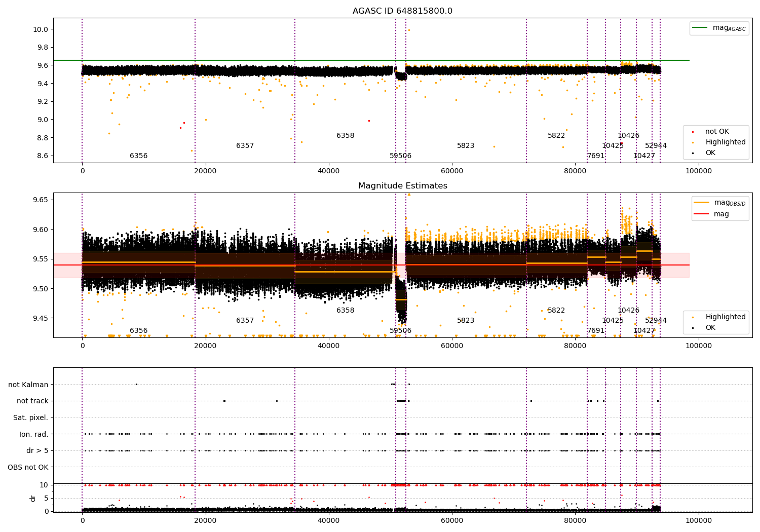Screen dimensions: 760x532
Task: Click label 6357 in Magnitude Estimates plot
Action: [245, 321]
